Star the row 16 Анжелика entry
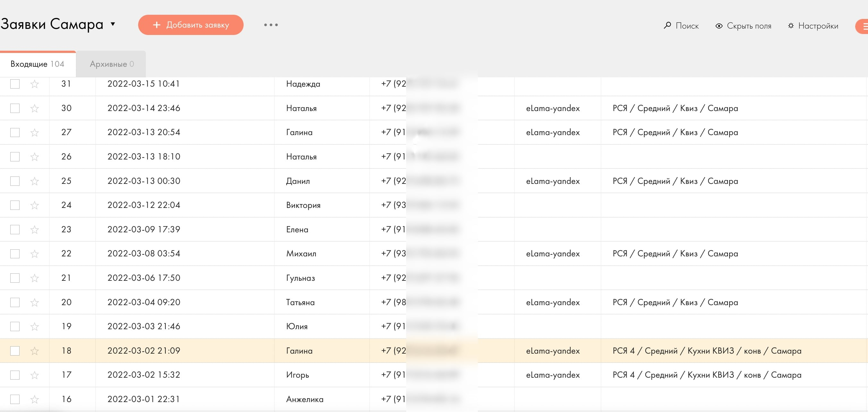The image size is (868, 412). (34, 399)
